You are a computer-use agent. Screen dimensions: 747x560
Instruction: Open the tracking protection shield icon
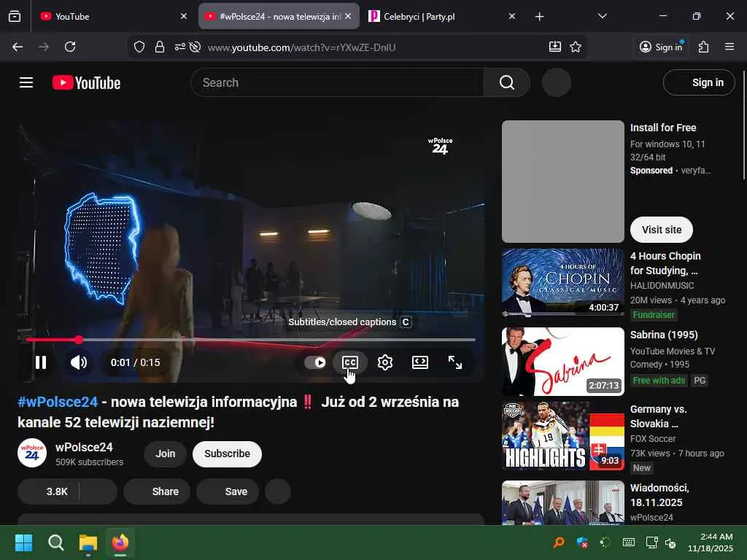pyautogui.click(x=139, y=47)
